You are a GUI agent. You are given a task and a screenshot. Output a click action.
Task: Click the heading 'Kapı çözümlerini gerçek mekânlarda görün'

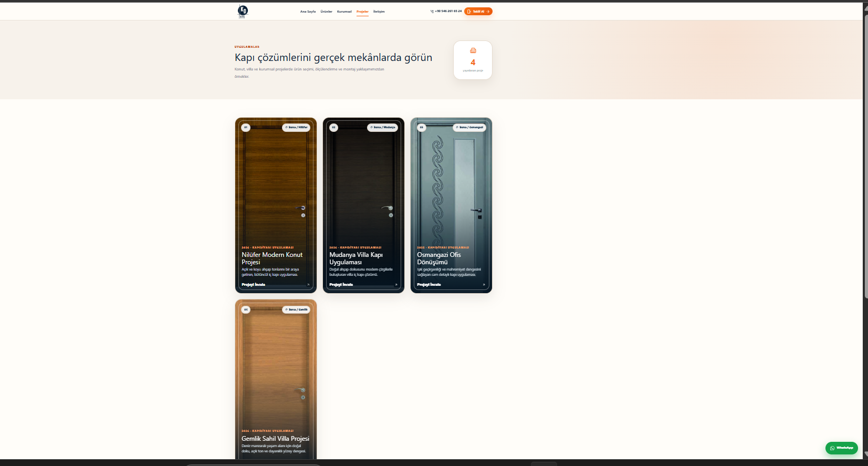tap(333, 57)
